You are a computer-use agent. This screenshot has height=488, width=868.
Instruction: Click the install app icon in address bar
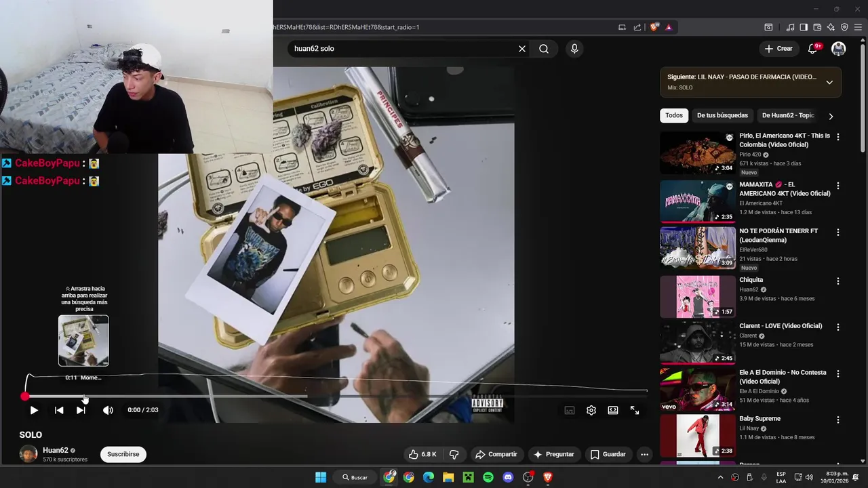tap(622, 27)
